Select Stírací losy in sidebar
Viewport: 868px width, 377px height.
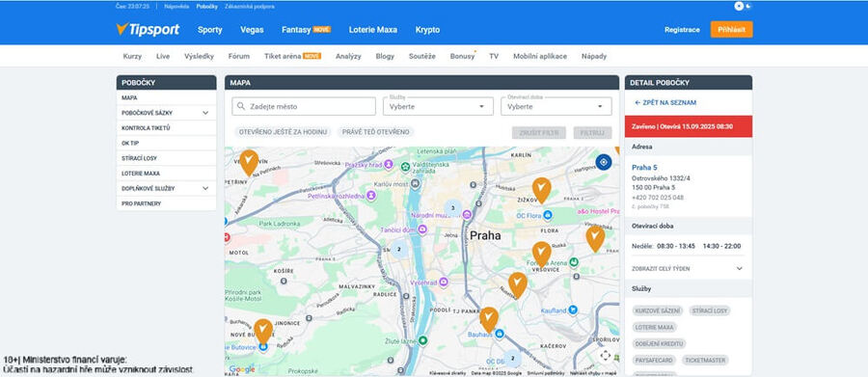click(x=166, y=158)
